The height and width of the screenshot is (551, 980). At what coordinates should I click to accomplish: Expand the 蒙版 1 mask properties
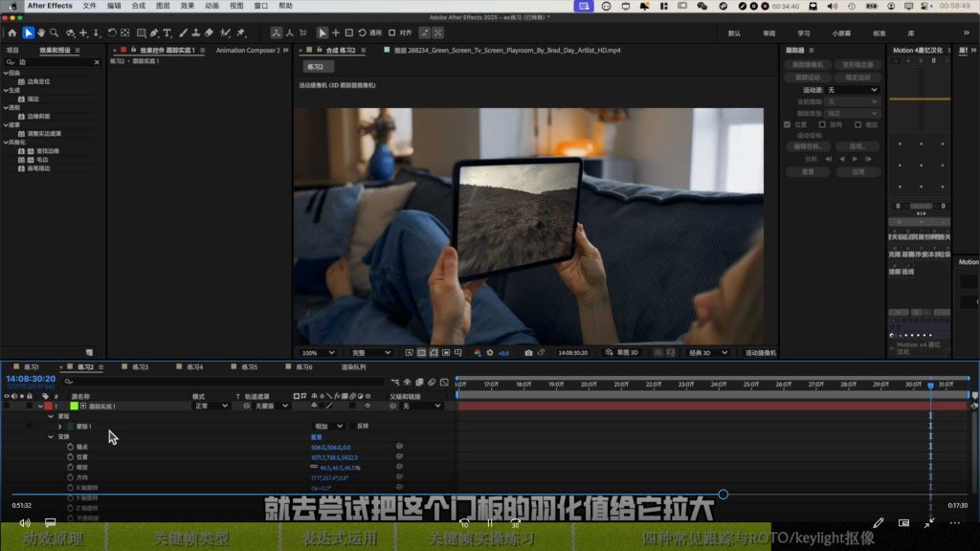pos(60,427)
